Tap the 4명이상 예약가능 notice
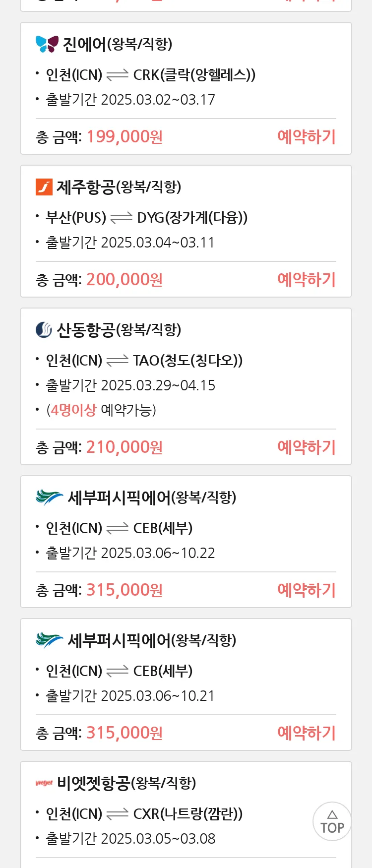The width and height of the screenshot is (372, 868). [101, 410]
